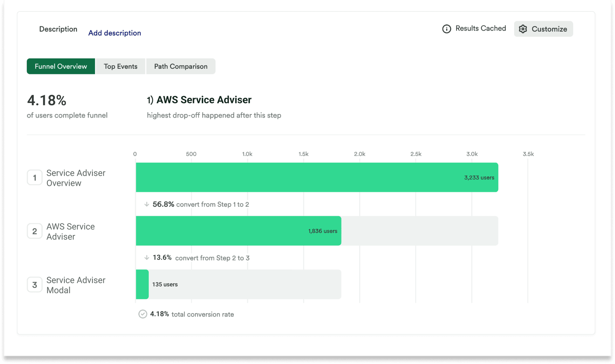
Task: Click the step 1 number badge
Action: (35, 177)
